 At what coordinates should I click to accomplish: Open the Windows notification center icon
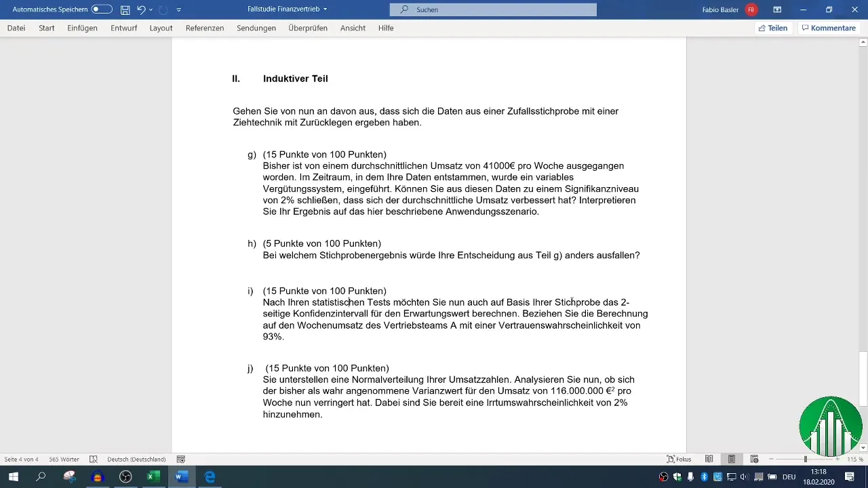tap(850, 477)
